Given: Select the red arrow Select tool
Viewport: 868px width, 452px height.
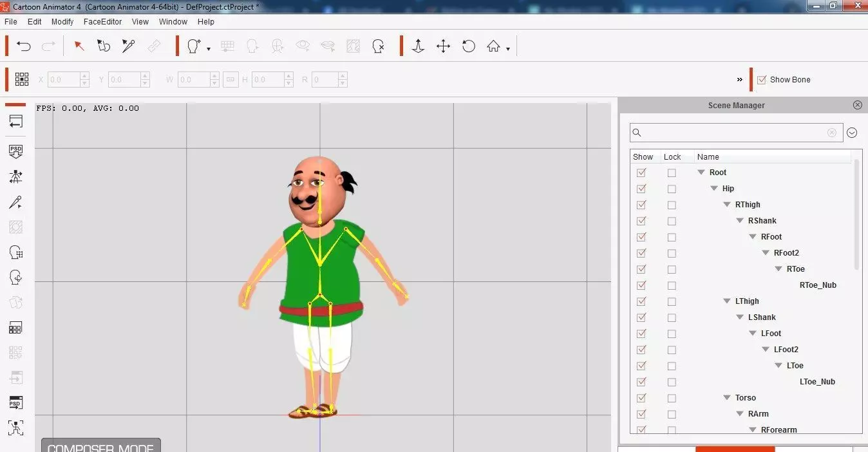Looking at the screenshot, I should (x=79, y=46).
